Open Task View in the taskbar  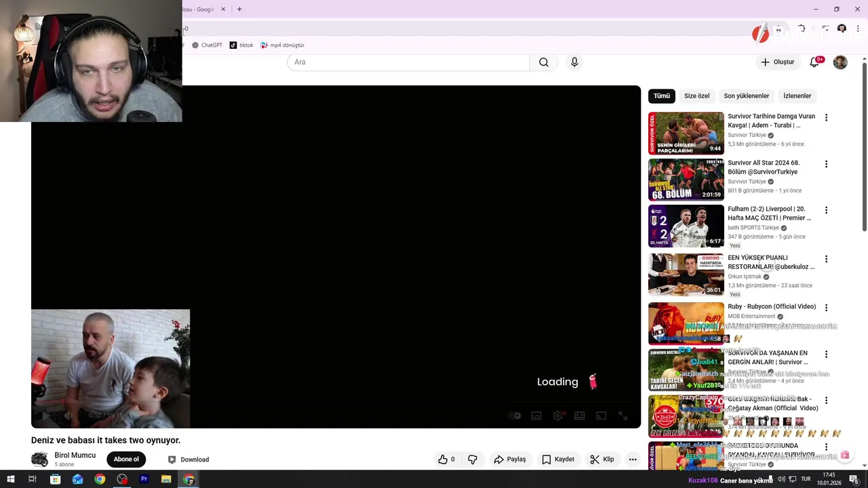32,479
